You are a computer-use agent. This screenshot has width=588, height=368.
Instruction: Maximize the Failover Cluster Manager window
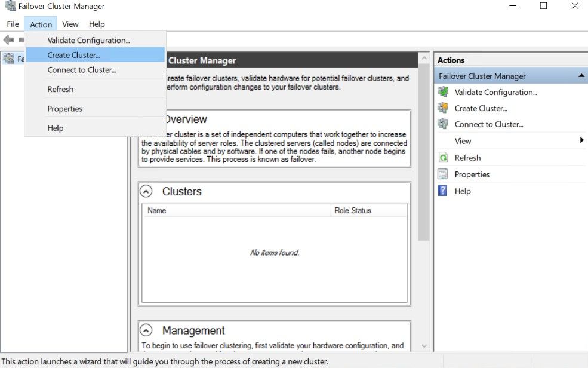(543, 5)
